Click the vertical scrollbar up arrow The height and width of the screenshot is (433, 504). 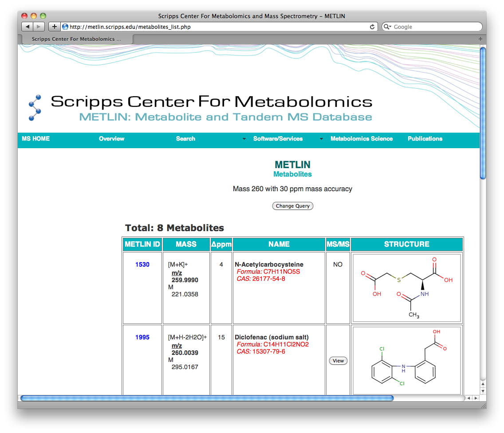tap(483, 384)
